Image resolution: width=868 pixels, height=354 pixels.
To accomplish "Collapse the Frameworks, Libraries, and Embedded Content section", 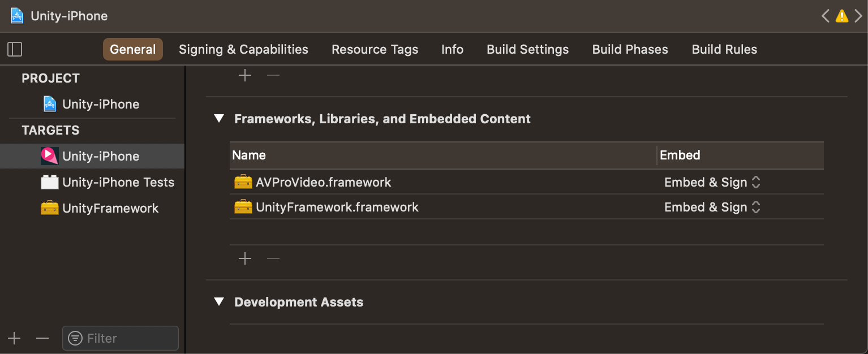I will [219, 118].
